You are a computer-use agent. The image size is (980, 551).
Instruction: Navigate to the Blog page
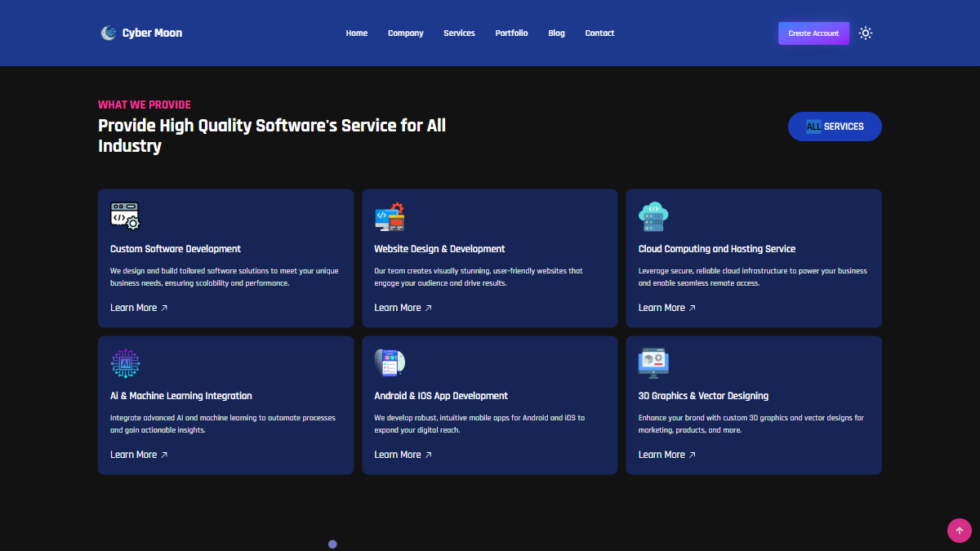click(x=556, y=33)
